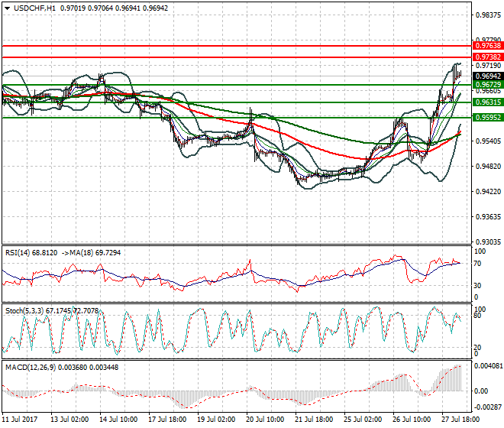This screenshot has height=428, width=504.
Task: Select the USDCHF,H1 chart title text
Action: 34,8
